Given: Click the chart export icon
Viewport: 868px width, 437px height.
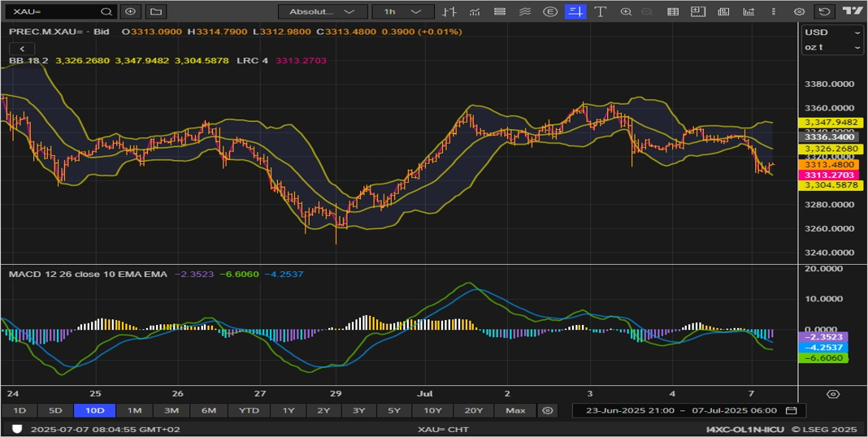Looking at the screenshot, I should pyautogui.click(x=749, y=11).
